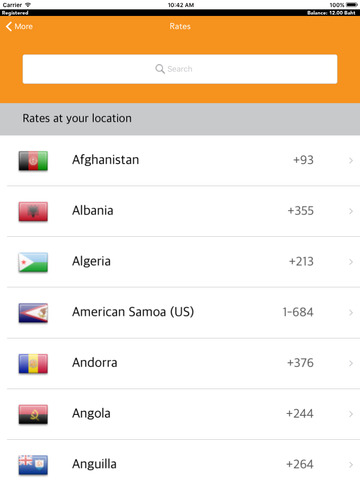
Task: Tap the Anguilla flag icon
Action: click(33, 465)
